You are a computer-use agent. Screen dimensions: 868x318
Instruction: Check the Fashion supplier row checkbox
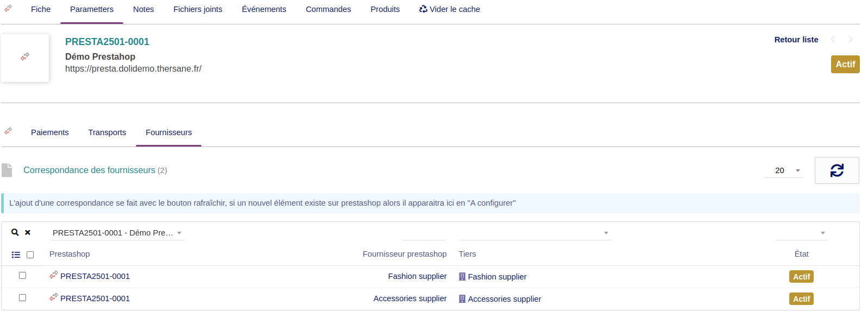pyautogui.click(x=23, y=276)
